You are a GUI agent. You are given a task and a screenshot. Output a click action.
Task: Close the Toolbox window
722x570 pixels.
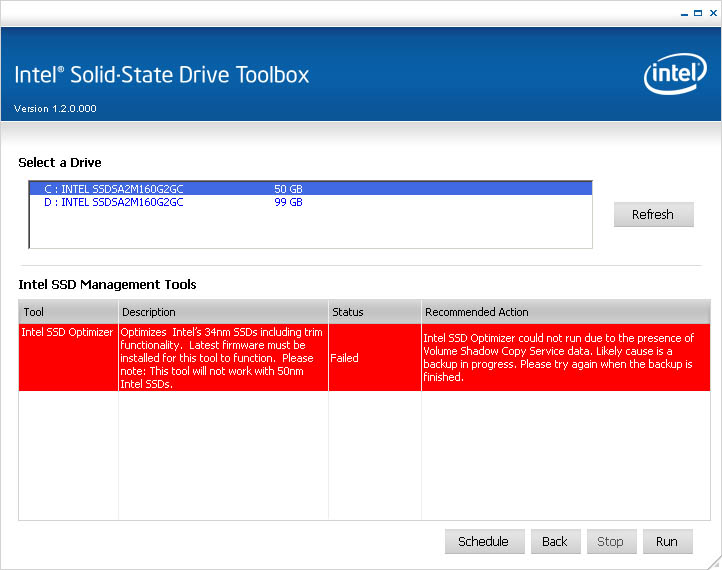click(x=713, y=13)
